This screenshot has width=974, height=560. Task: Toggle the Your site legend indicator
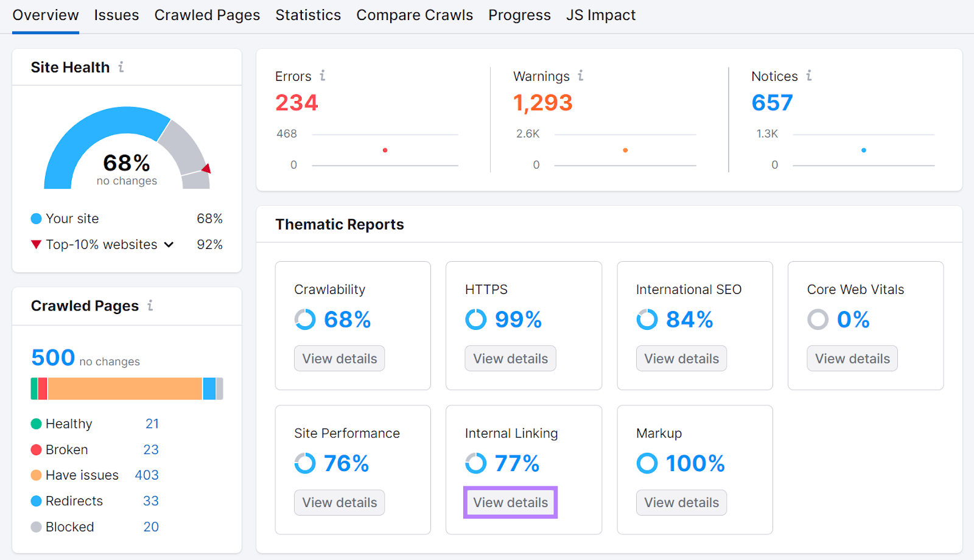(35, 218)
